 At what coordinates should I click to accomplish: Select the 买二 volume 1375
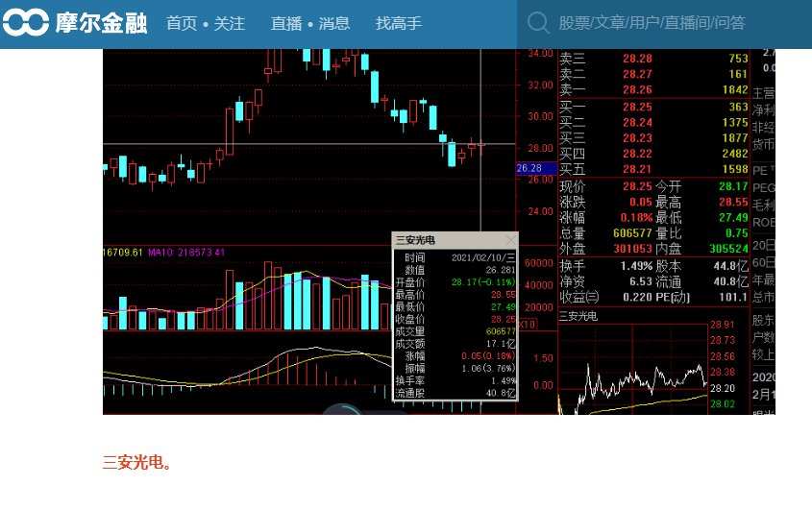pyautogui.click(x=735, y=122)
